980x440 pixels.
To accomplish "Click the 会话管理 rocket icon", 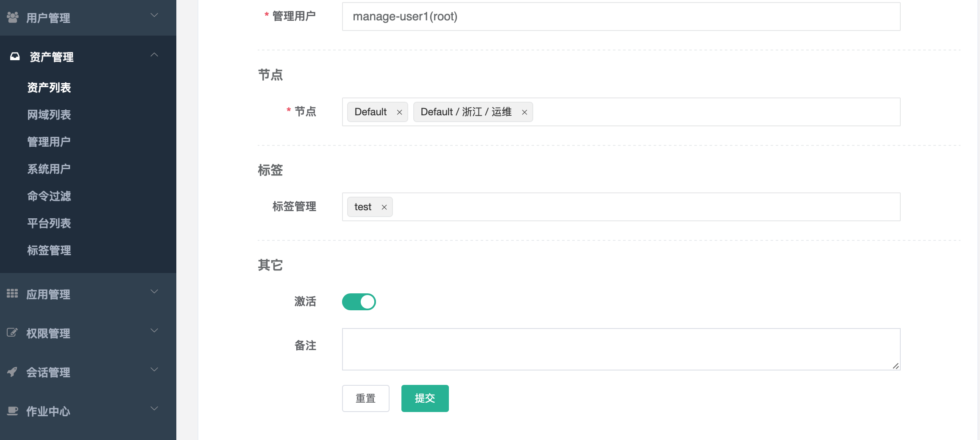I will [12, 372].
